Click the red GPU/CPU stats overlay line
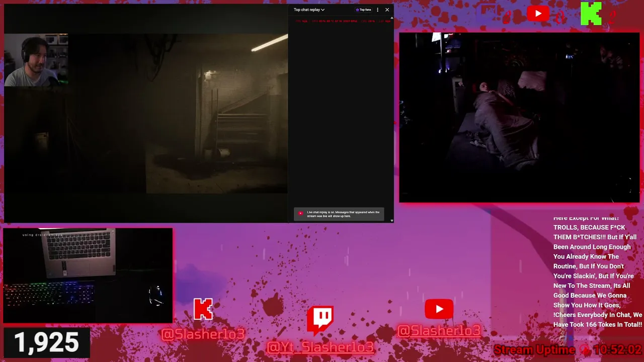 [x=343, y=21]
